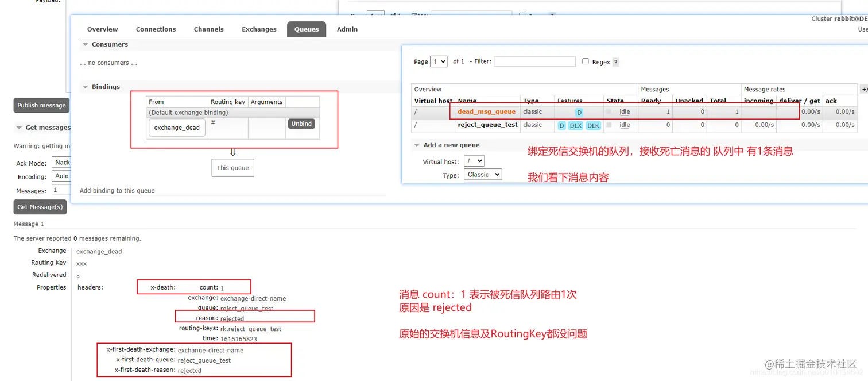Click the state indicator square of reject_queue_test
This screenshot has width=868, height=381.
tap(609, 124)
